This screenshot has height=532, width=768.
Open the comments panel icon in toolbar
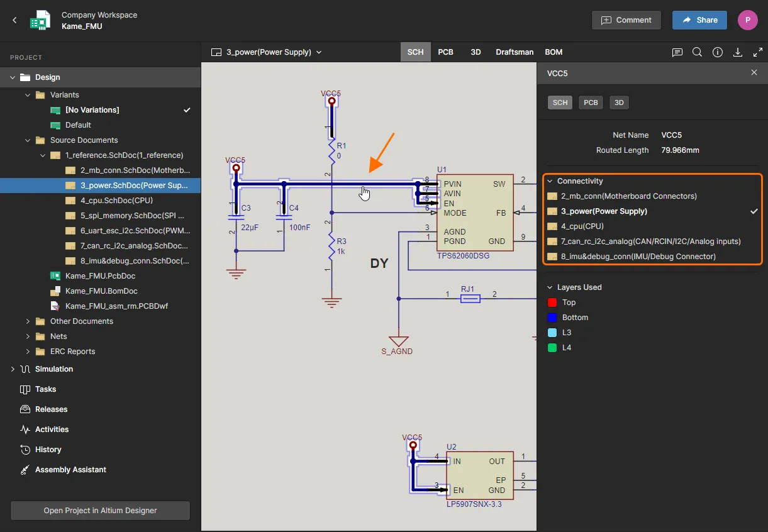click(677, 52)
